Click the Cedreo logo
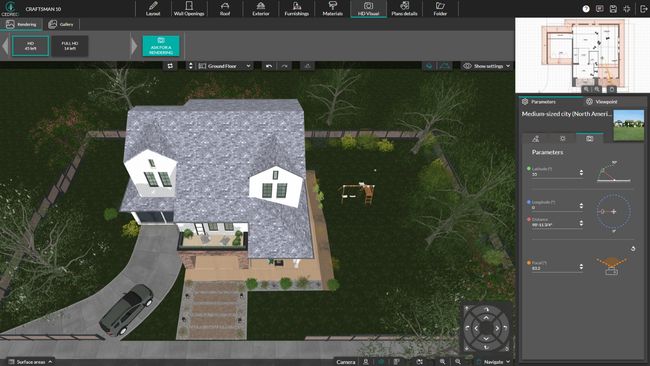The height and width of the screenshot is (366, 650). (x=10, y=8)
